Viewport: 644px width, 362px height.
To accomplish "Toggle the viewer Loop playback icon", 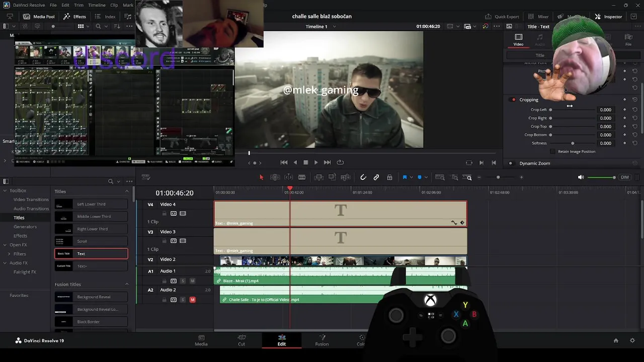I will [340, 162].
